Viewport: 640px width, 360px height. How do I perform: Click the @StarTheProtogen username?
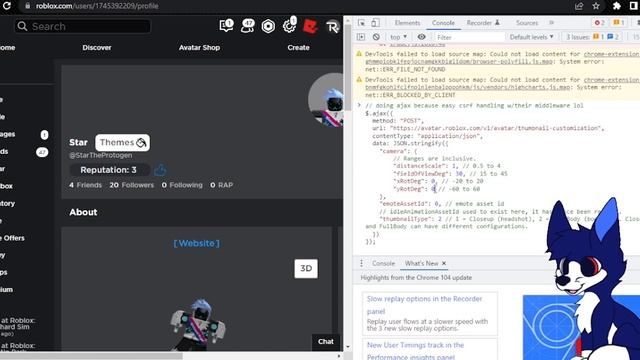point(100,155)
